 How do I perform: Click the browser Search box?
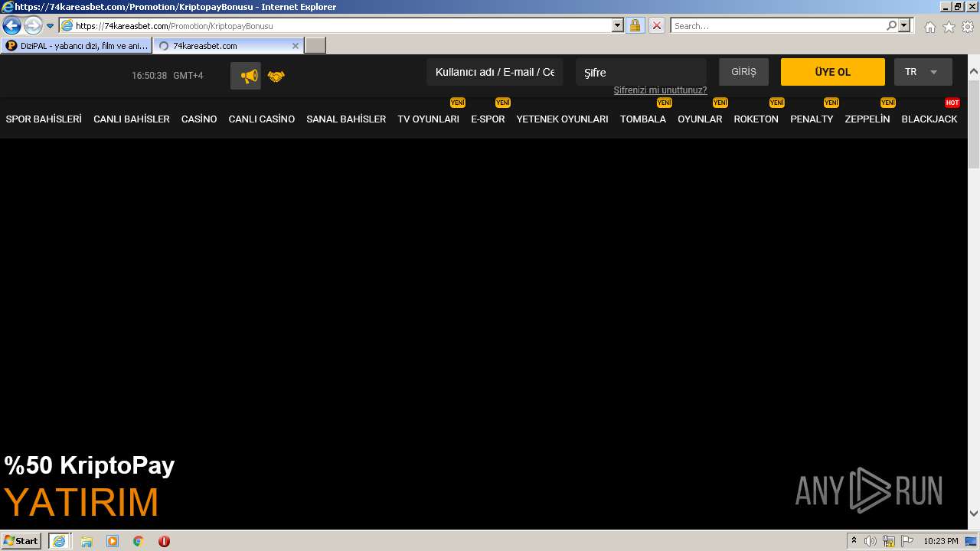point(778,25)
